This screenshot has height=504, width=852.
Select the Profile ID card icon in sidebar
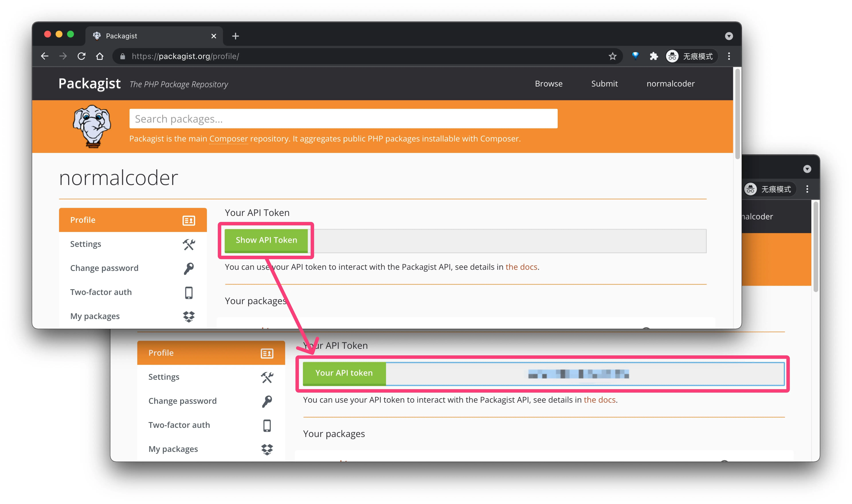coord(189,220)
